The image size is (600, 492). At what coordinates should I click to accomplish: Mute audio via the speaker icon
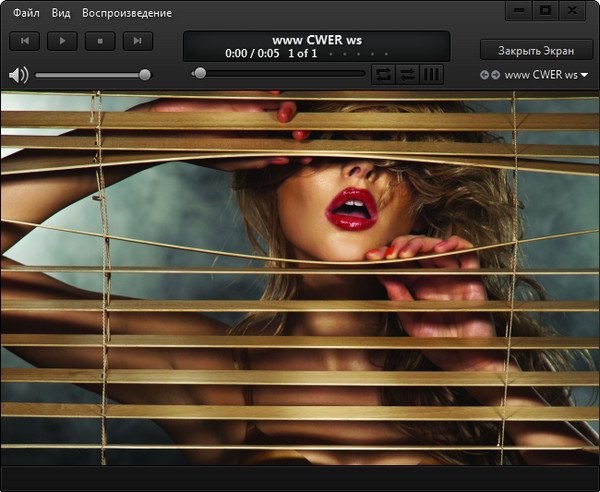tap(17, 75)
